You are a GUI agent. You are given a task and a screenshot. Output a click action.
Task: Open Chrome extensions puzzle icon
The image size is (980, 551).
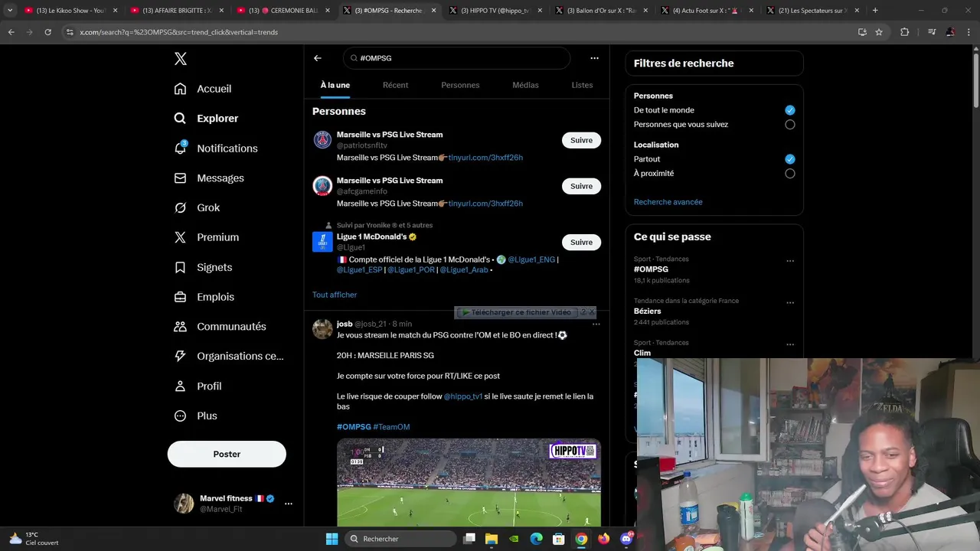coord(905,32)
